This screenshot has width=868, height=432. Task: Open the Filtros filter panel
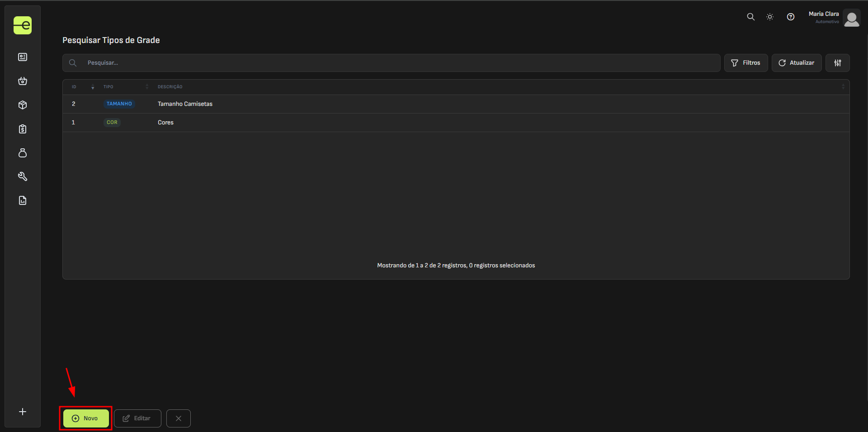[x=745, y=63]
